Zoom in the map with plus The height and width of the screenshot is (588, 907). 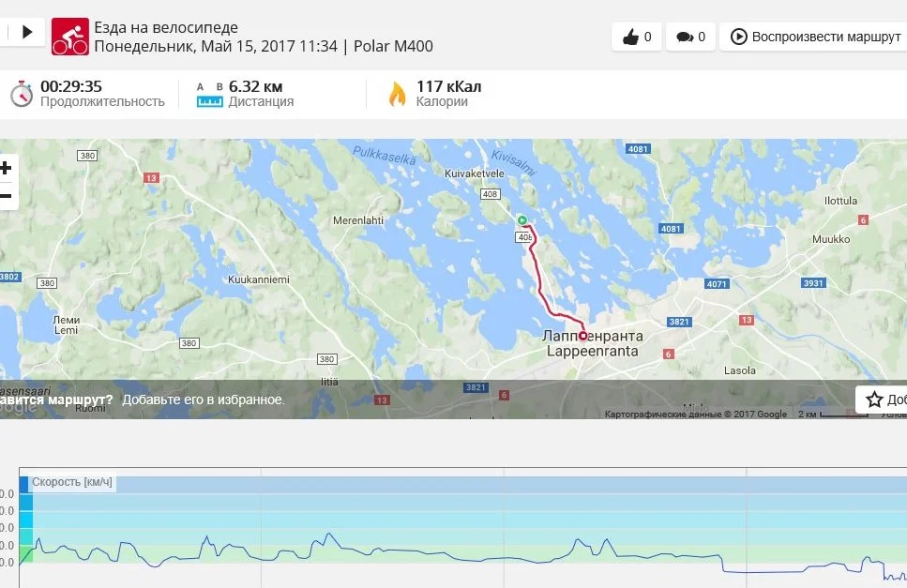[6, 168]
